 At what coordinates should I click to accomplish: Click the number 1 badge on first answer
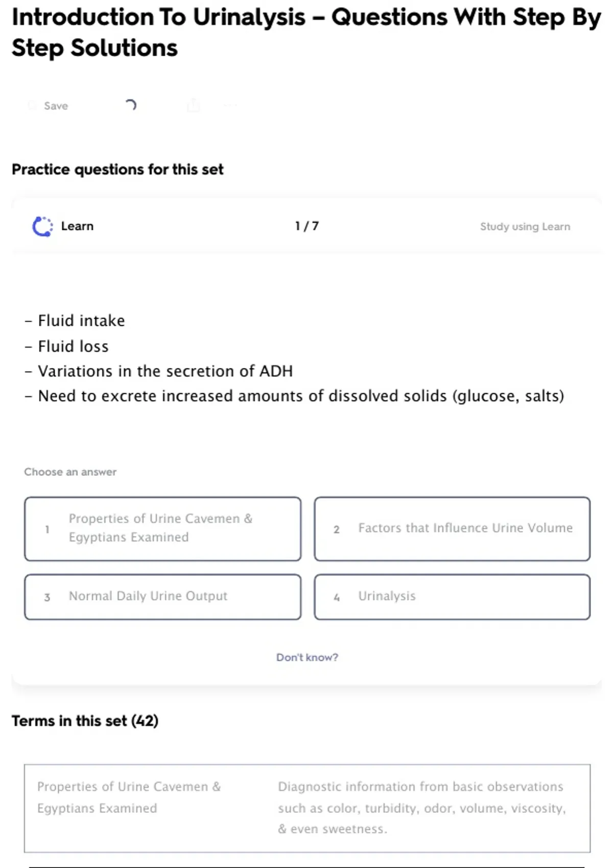47,529
